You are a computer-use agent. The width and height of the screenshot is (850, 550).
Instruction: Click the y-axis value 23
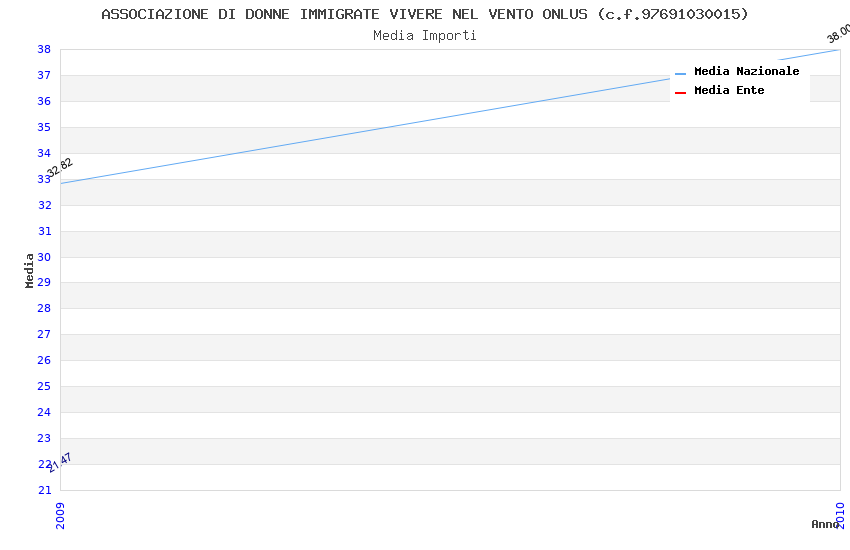point(44,438)
